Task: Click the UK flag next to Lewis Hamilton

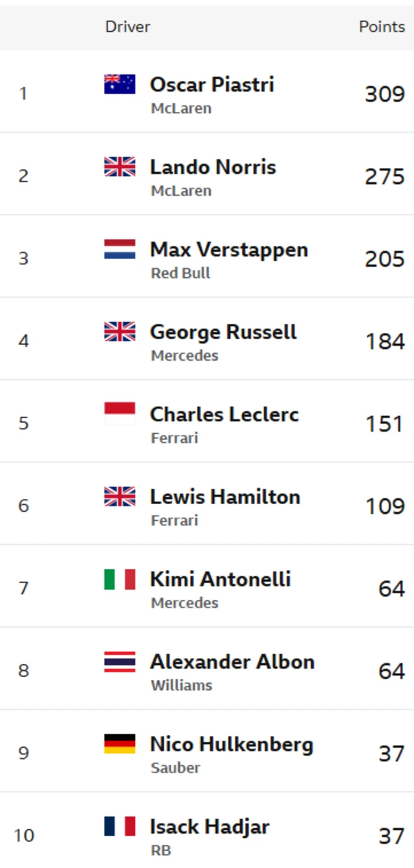Action: pyautogui.click(x=120, y=496)
